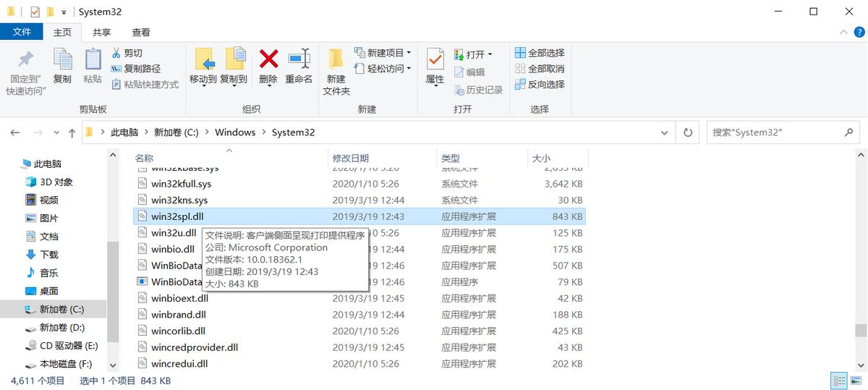Click 此电脑 in the address breadcrumb

click(x=124, y=132)
